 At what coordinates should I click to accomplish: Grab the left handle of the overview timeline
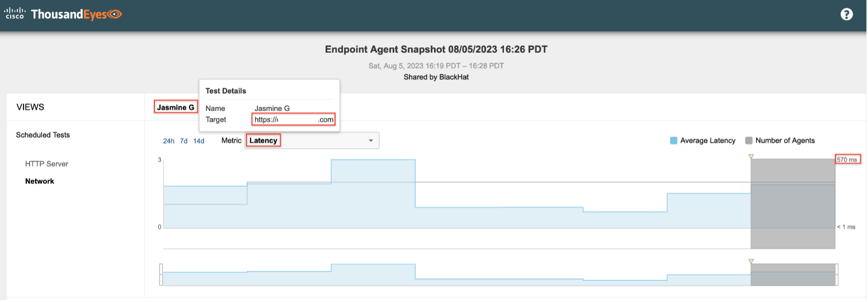coord(161,275)
